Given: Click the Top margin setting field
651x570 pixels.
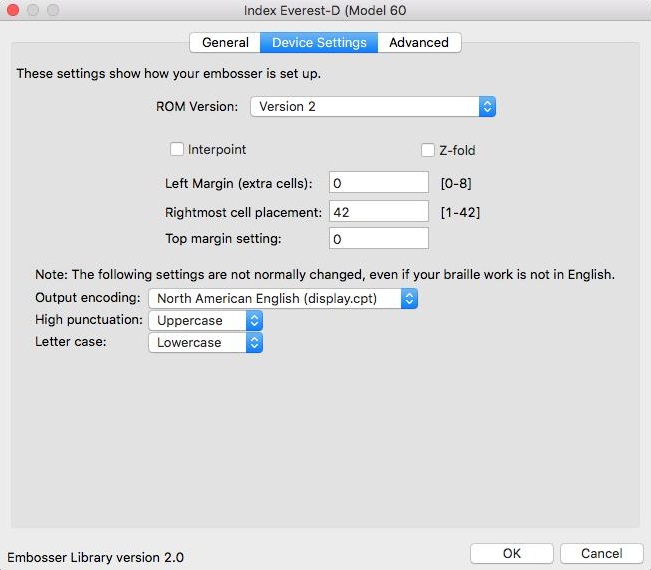Looking at the screenshot, I should click(378, 239).
